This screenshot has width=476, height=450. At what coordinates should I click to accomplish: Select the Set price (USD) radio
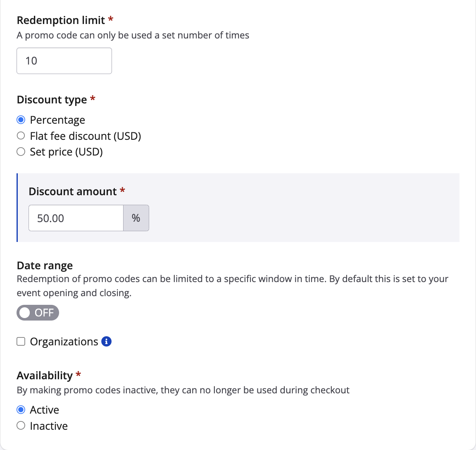pos(21,152)
